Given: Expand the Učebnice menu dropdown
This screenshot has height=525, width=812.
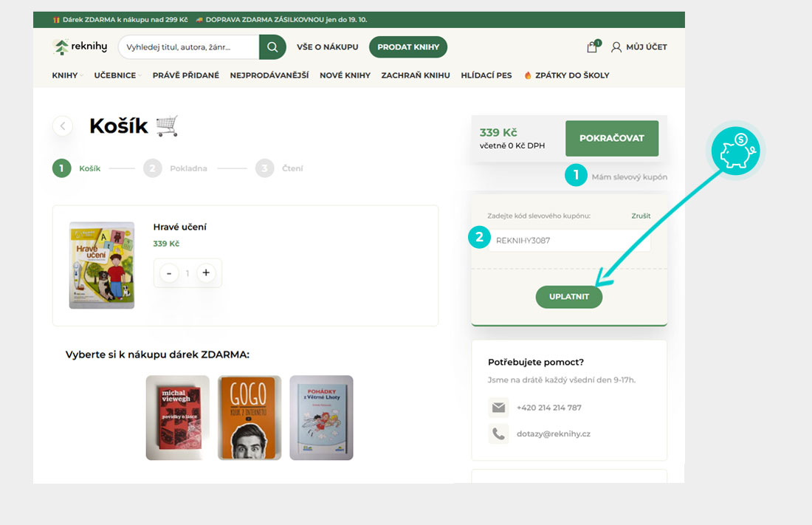Looking at the screenshot, I should 117,75.
